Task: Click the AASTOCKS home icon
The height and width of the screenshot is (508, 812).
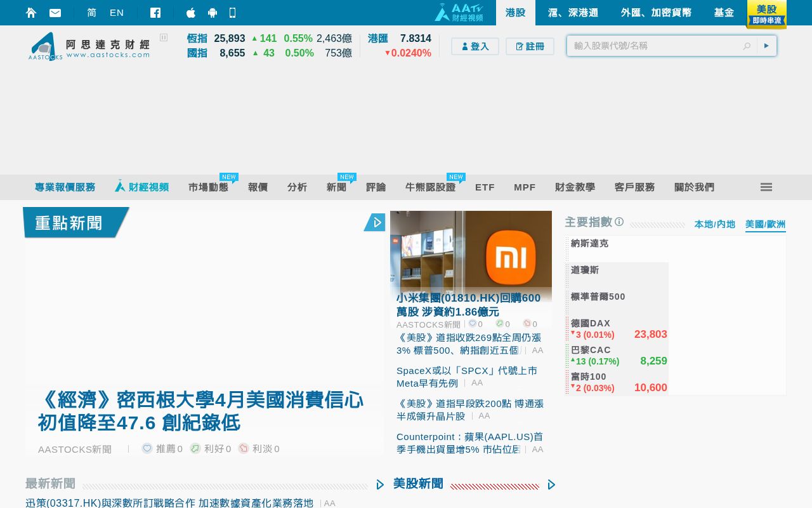Action: [30, 12]
